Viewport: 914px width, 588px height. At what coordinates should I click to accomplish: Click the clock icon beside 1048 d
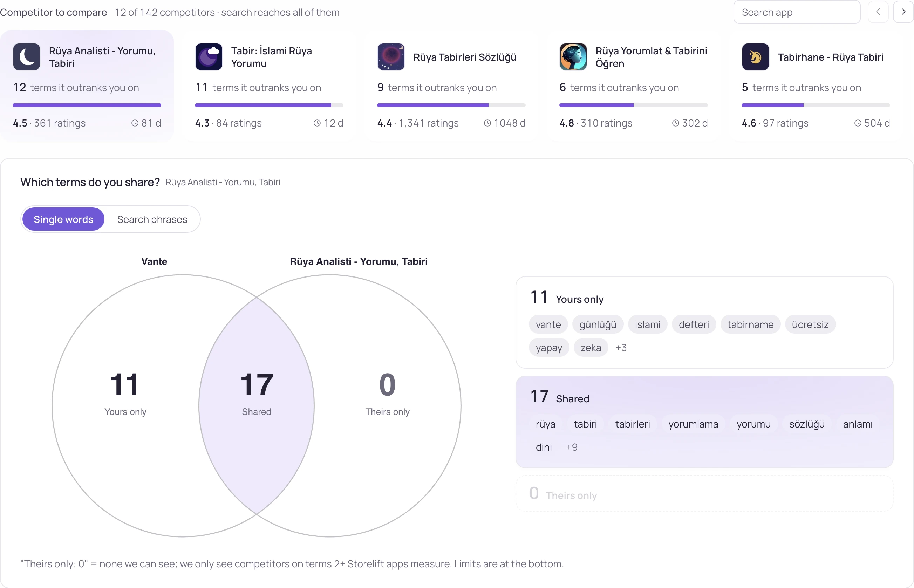(x=487, y=123)
